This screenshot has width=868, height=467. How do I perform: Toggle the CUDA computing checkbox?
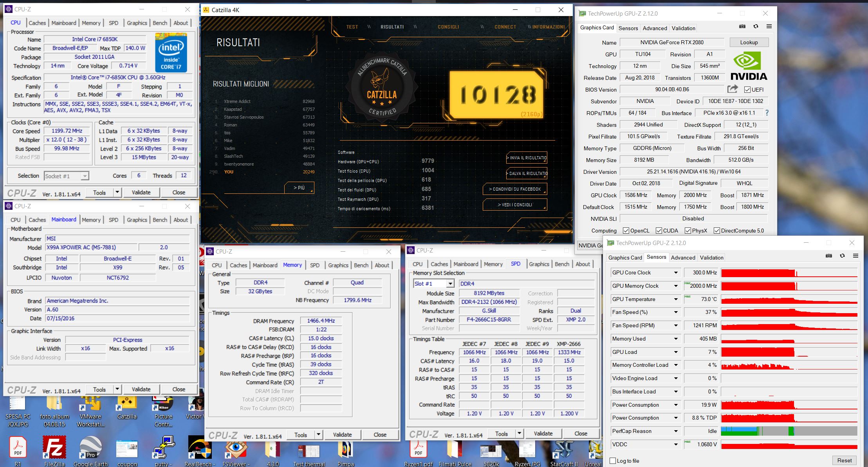659,231
